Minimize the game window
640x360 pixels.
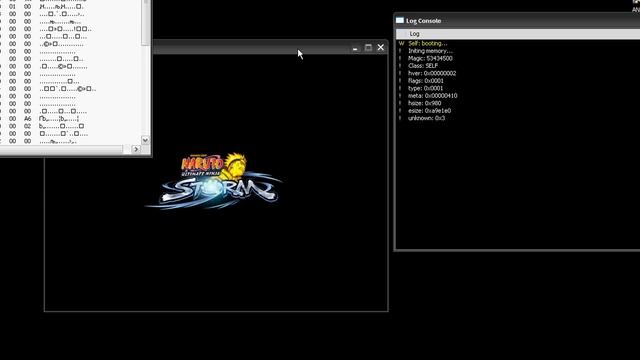point(355,48)
